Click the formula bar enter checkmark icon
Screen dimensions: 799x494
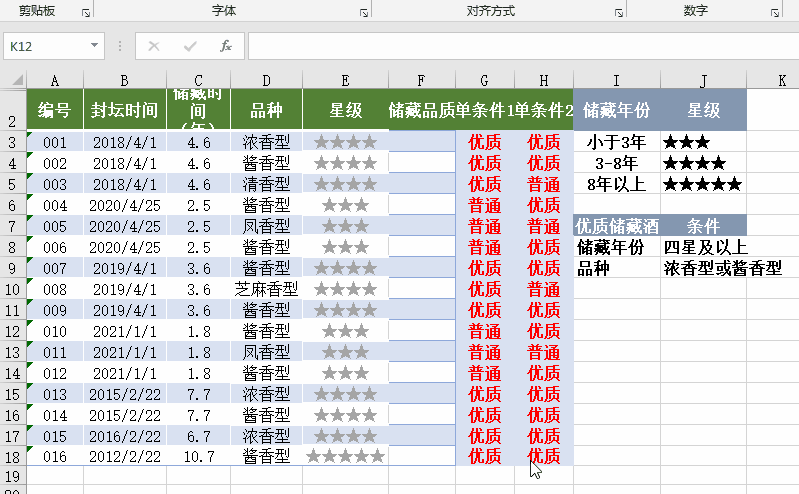[x=190, y=46]
